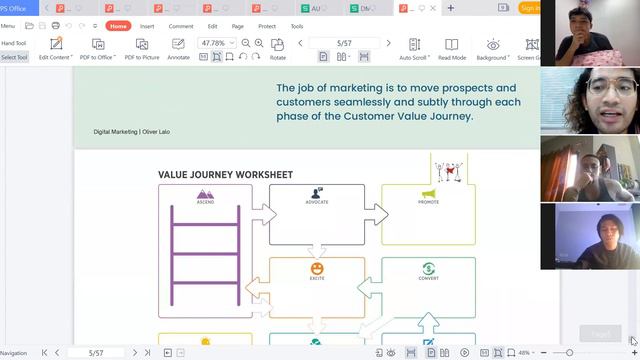The width and height of the screenshot is (640, 360).
Task: Open the Insert ribbon tab
Action: 147,26
